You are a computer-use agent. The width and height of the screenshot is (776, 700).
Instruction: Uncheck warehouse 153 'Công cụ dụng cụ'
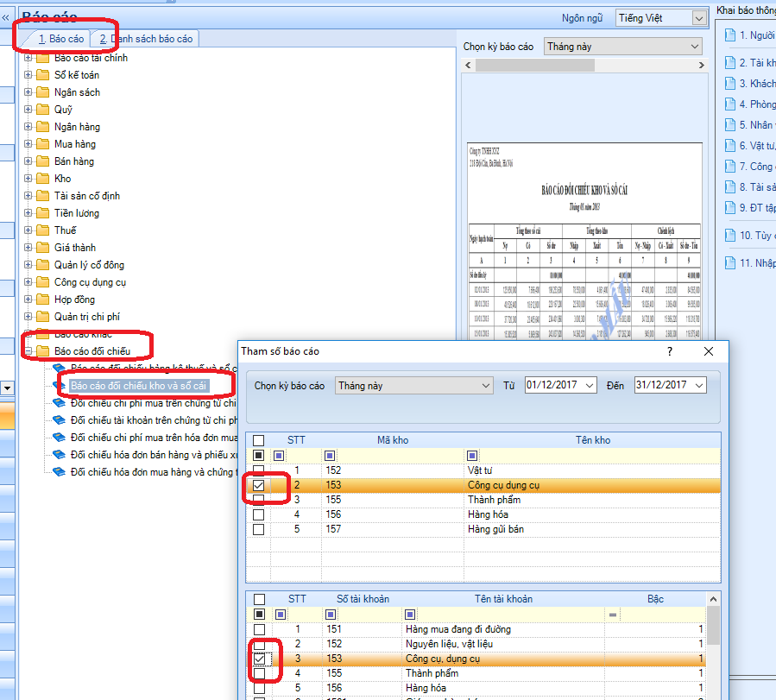[258, 485]
